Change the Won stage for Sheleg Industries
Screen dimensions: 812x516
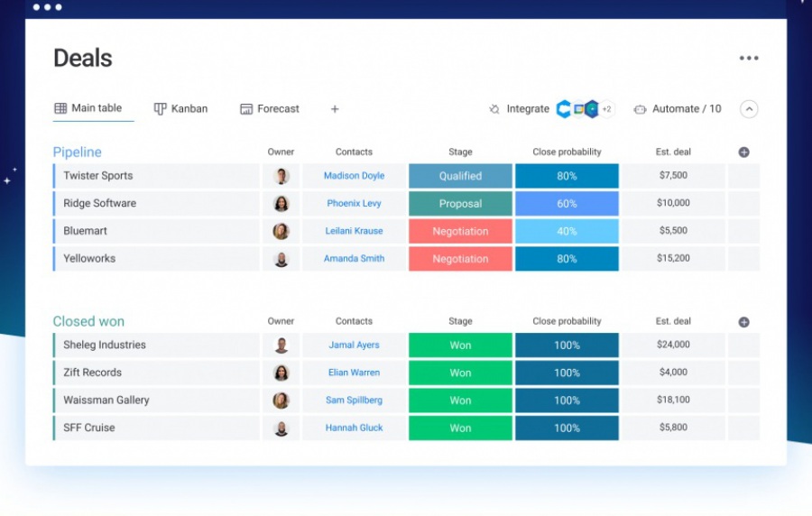coord(460,346)
